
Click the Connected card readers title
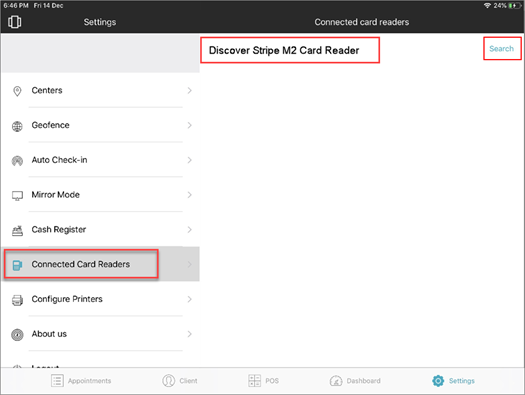[362, 22]
